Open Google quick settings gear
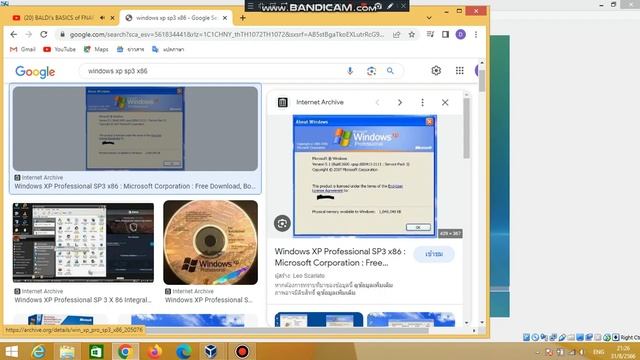640x360 pixels. click(436, 71)
